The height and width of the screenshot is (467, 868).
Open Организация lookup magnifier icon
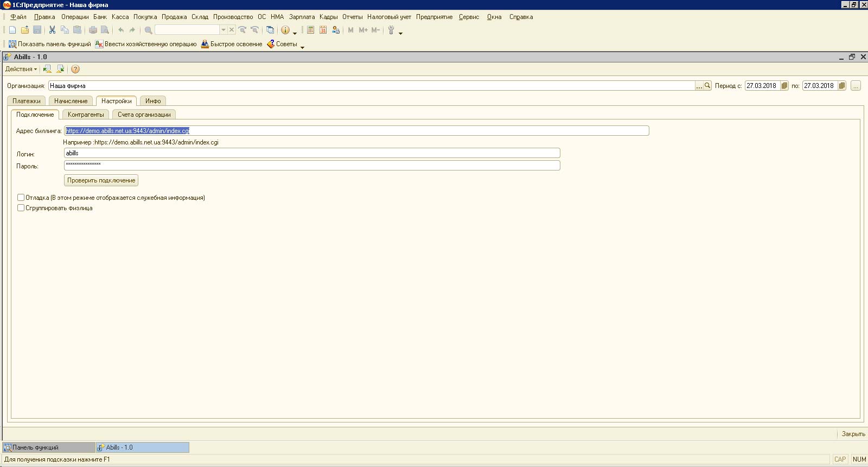tap(707, 86)
